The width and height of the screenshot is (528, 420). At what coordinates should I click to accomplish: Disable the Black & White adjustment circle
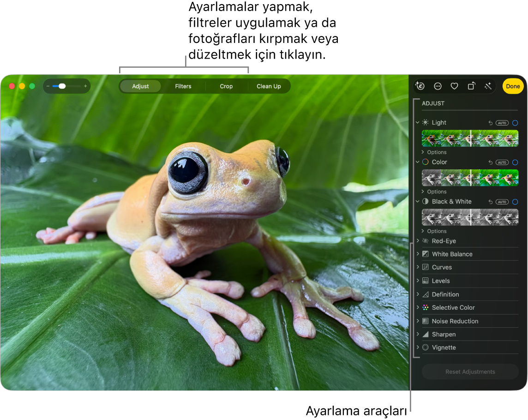(515, 202)
